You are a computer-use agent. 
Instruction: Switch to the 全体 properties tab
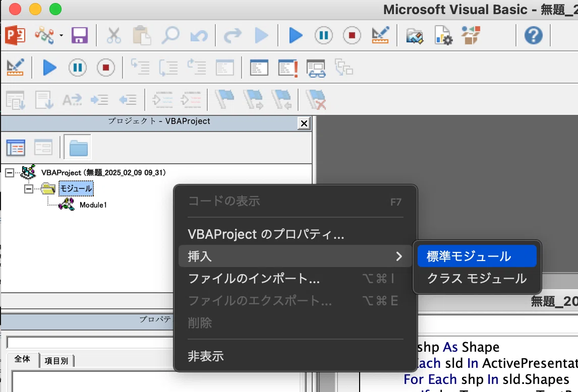pyautogui.click(x=23, y=359)
